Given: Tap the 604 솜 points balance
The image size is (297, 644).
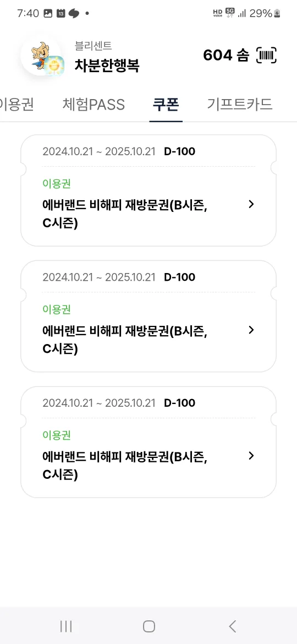Looking at the screenshot, I should (x=226, y=56).
